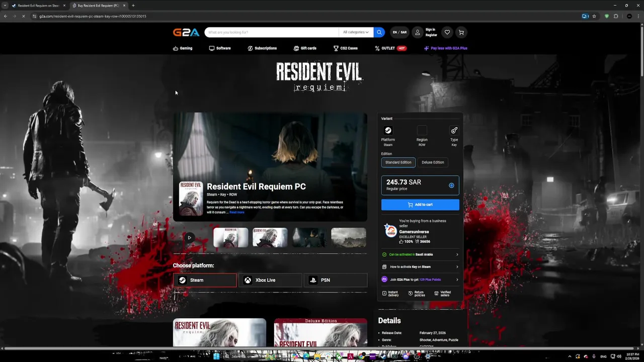The height and width of the screenshot is (362, 644).
Task: Select Standard Edition option
Action: click(398, 162)
